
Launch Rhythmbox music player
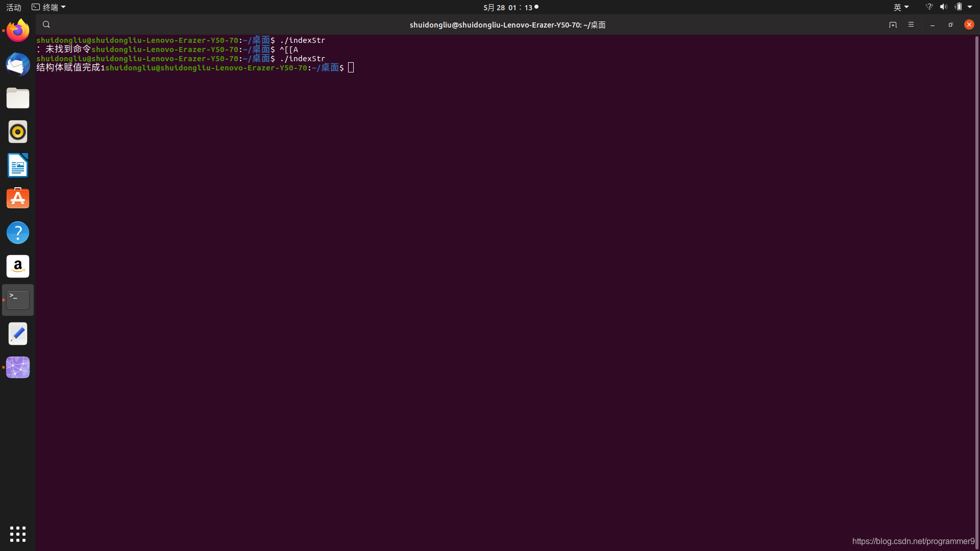point(18,132)
